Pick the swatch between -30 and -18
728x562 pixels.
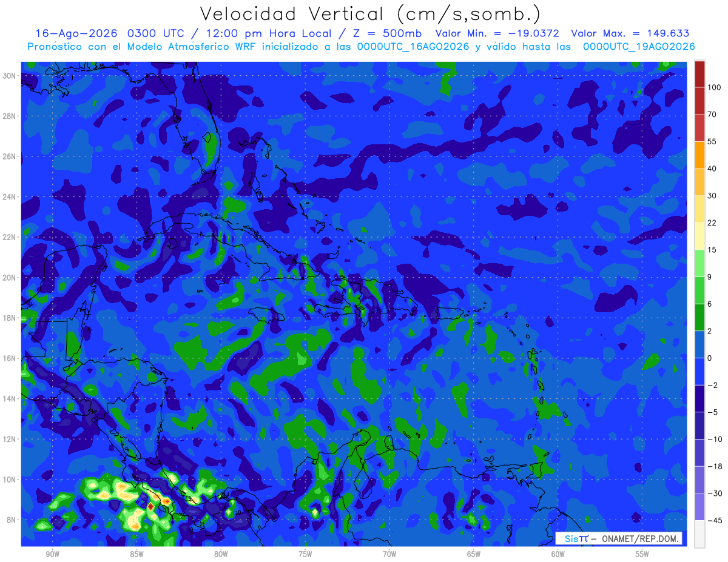(x=699, y=480)
